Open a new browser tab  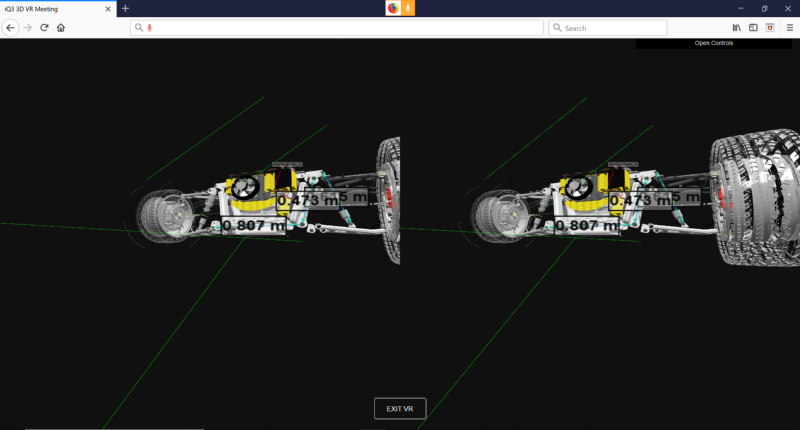point(125,8)
